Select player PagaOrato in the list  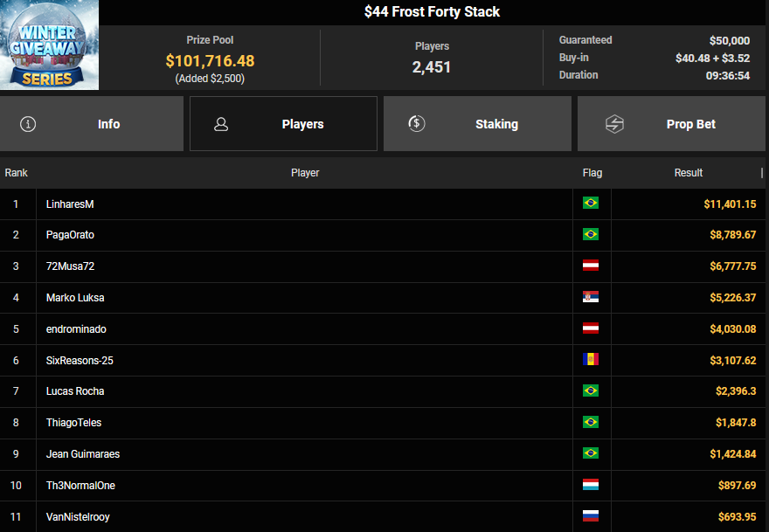71,235
